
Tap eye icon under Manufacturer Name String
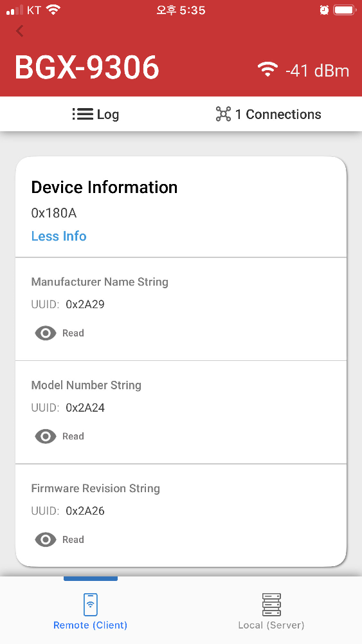click(x=46, y=333)
